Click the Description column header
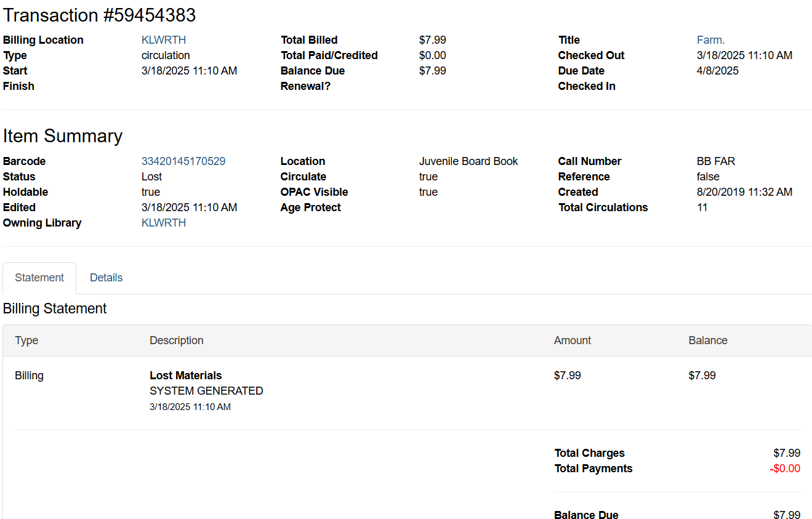 pyautogui.click(x=176, y=340)
